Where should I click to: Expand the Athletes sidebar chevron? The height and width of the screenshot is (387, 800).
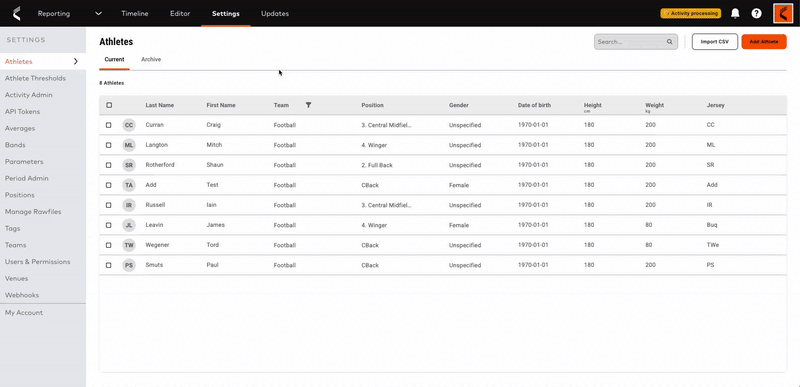click(76, 61)
